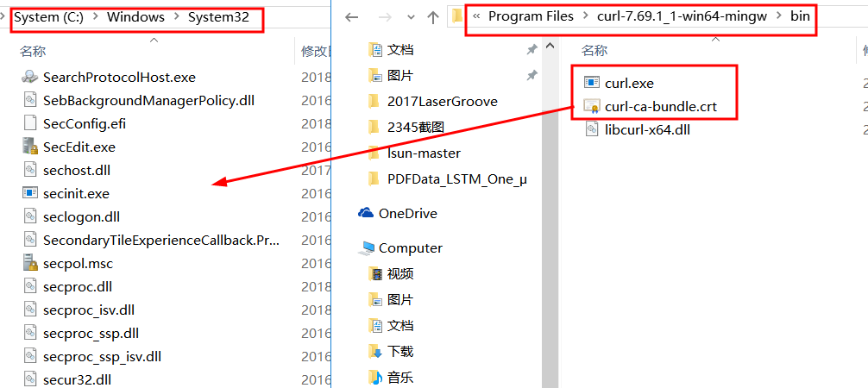Viewport: 868px width, 388px height.
Task: Sort by the right pane 名称 header
Action: click(x=594, y=51)
